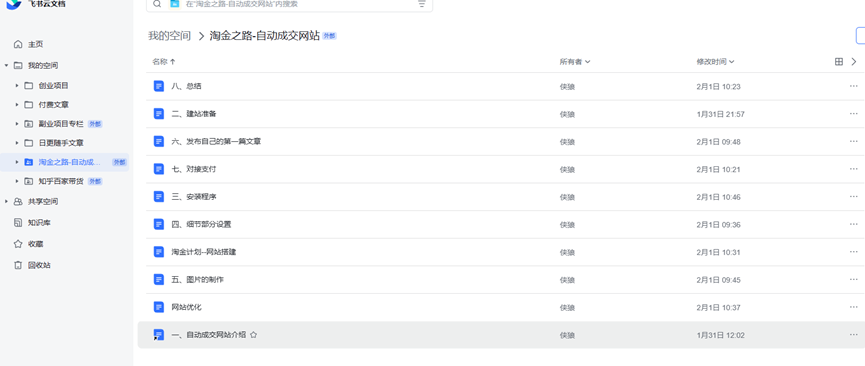The height and width of the screenshot is (366, 865).
Task: Open more options for 八、总结
Action: point(853,87)
